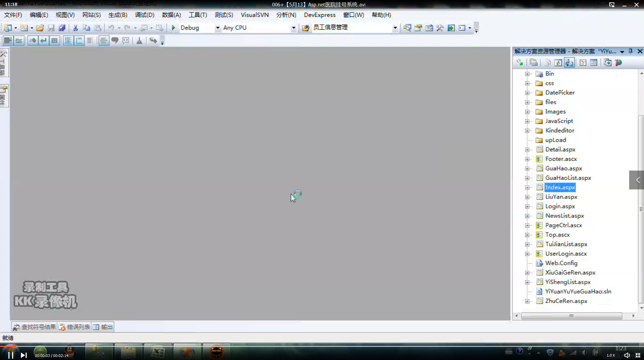Open the 员工信息管理 search combo dropdown
This screenshot has height=360, width=644.
[395, 28]
